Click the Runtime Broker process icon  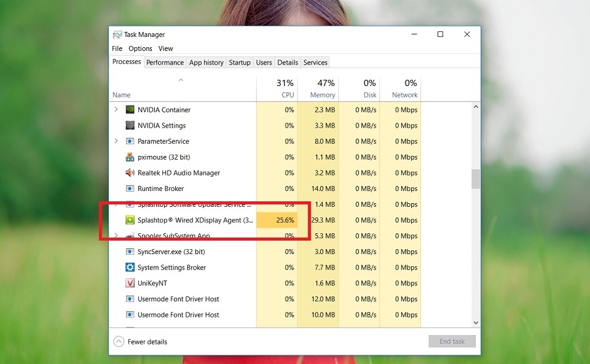[x=130, y=188]
